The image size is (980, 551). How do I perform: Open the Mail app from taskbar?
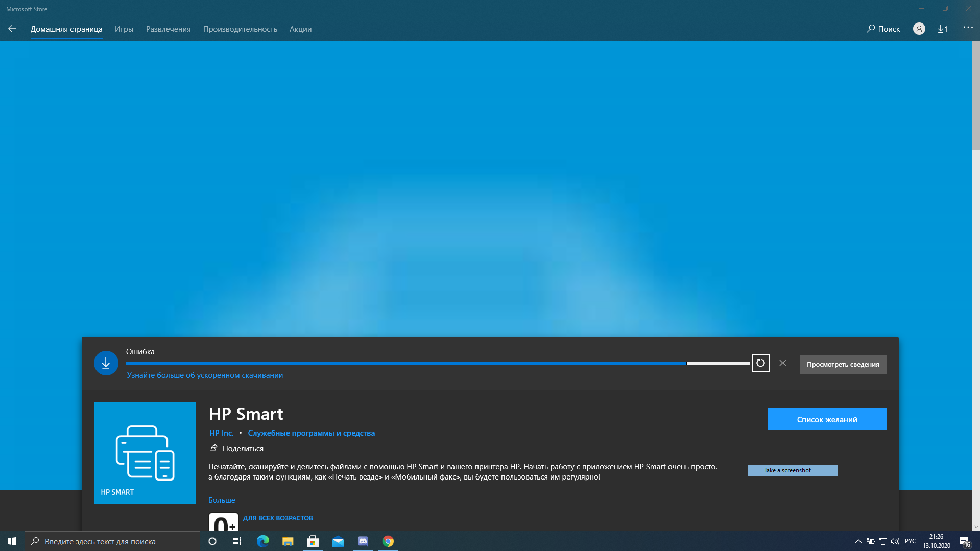click(338, 541)
